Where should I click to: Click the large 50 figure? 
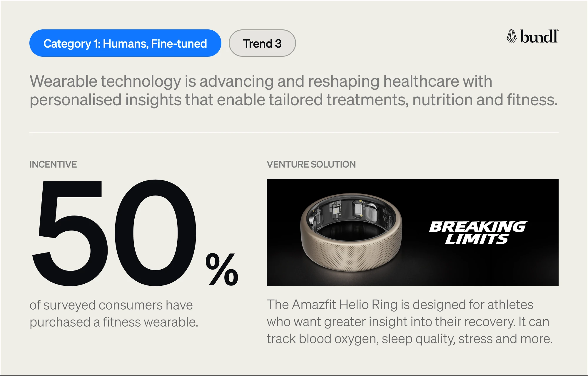point(114,233)
